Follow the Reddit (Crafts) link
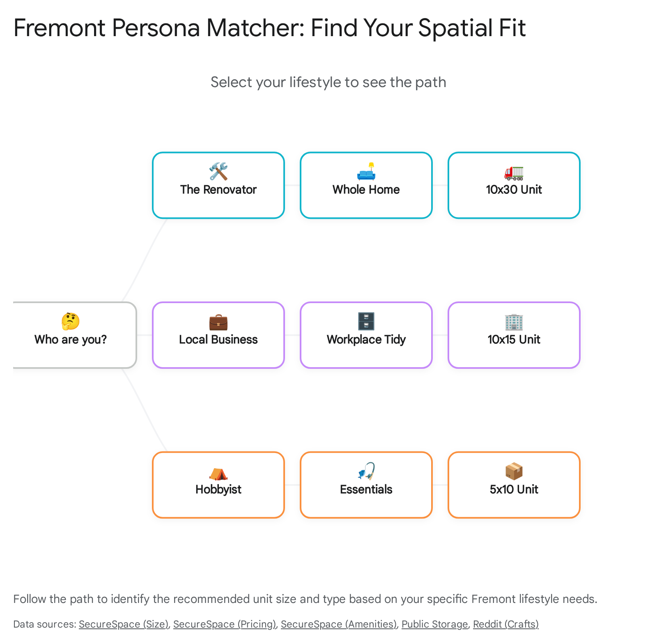This screenshot has width=657, height=644. coord(505,624)
